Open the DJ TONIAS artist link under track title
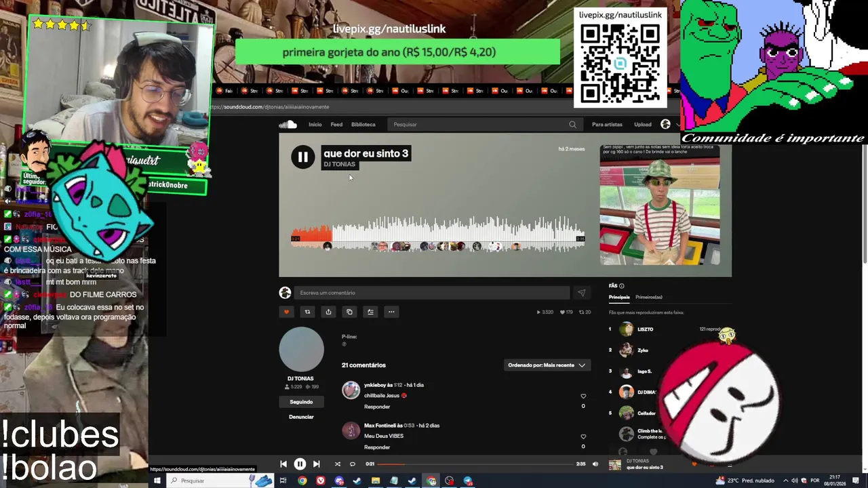 coord(339,164)
